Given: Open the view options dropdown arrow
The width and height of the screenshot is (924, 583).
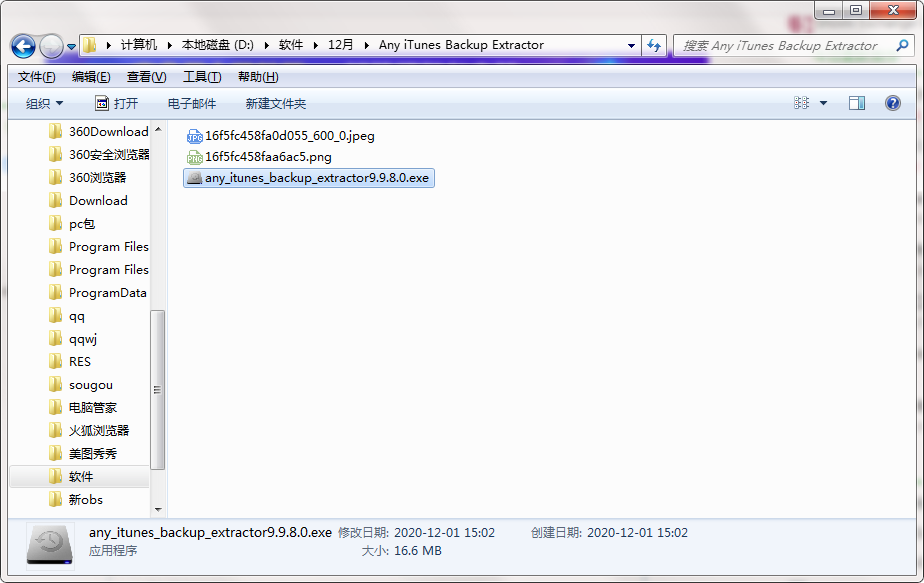Looking at the screenshot, I should coord(823,103).
